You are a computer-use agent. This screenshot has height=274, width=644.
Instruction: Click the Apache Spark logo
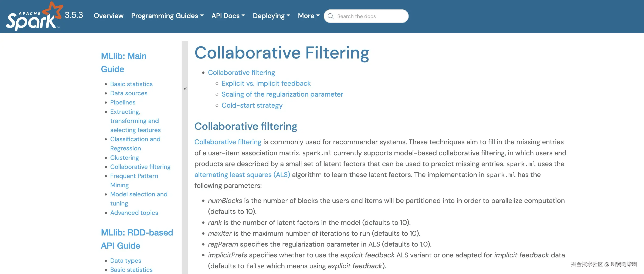[x=34, y=17]
